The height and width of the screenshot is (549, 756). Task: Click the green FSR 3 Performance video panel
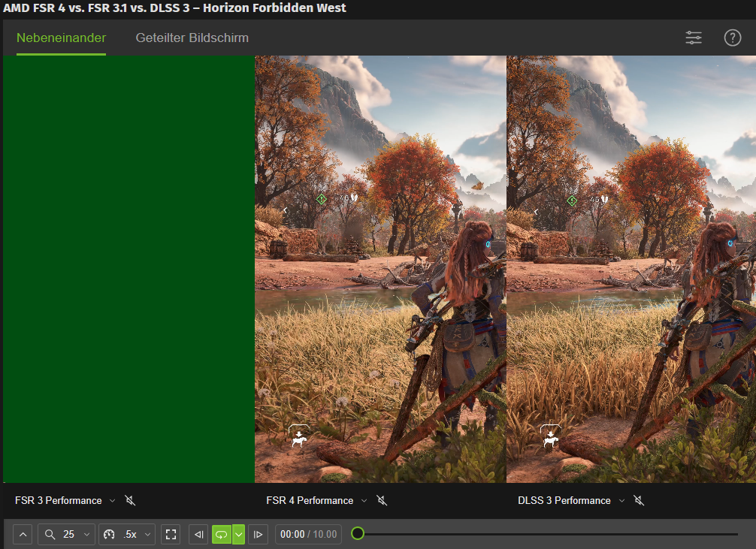pyautogui.click(x=129, y=269)
